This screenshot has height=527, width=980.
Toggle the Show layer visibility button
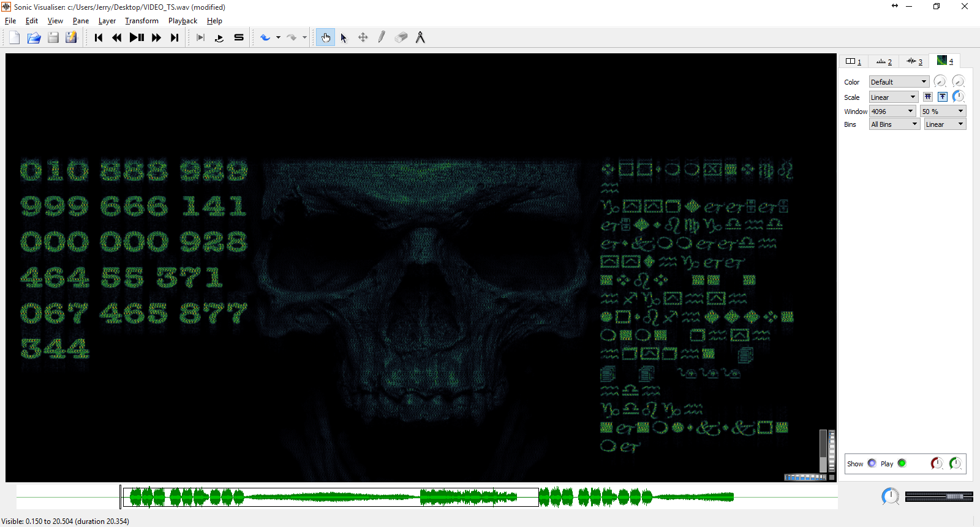pyautogui.click(x=872, y=463)
